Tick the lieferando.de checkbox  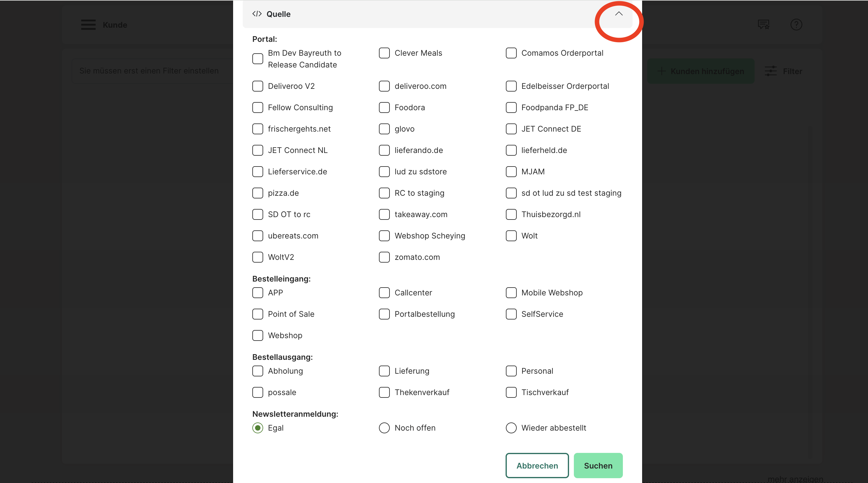pos(384,151)
